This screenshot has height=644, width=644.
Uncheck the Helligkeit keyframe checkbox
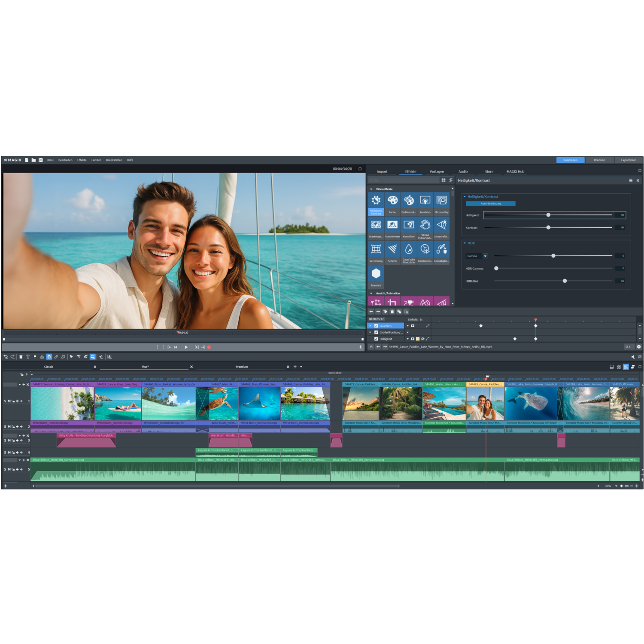(376, 339)
